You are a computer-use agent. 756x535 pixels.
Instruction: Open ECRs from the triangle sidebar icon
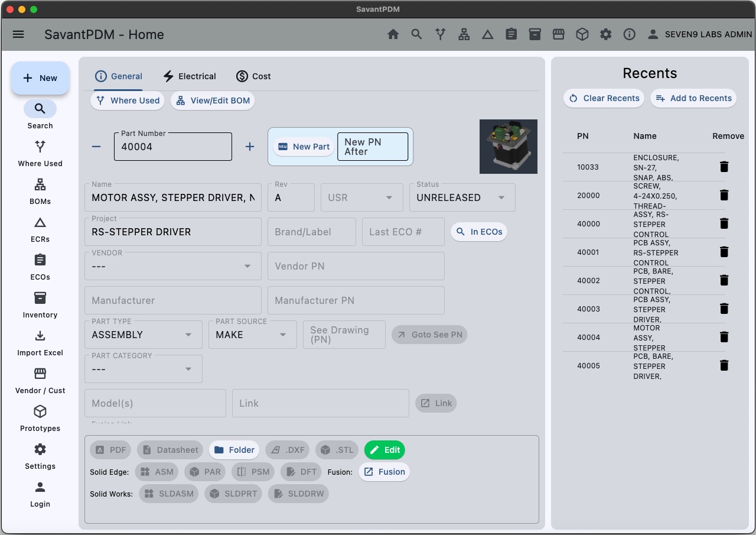[x=40, y=223]
